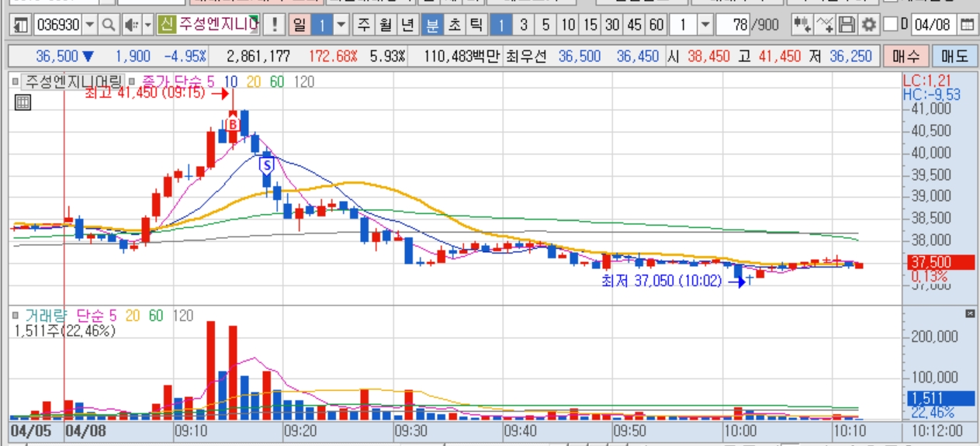This screenshot has height=446, width=980.
Task: Select the 5-minute interval tab
Action: pos(545,25)
